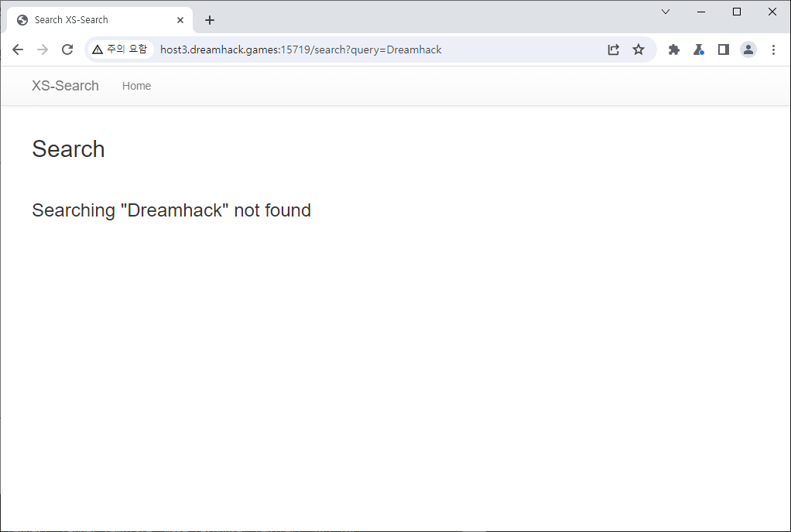Go back to the previous page
Viewport: 791px width, 532px height.
[18, 49]
